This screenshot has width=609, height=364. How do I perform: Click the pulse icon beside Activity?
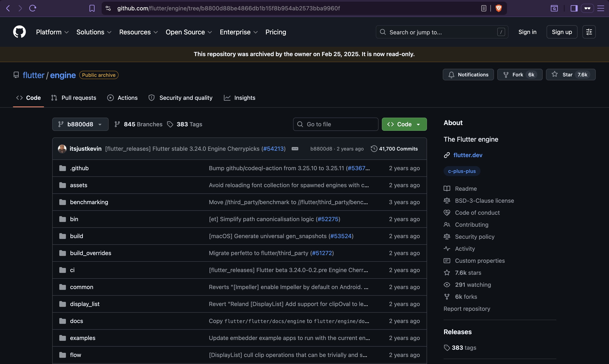pos(447,249)
